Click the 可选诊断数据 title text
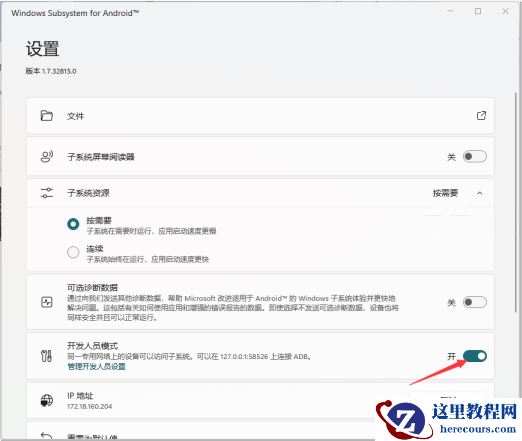The height and width of the screenshot is (441, 522). (92, 287)
